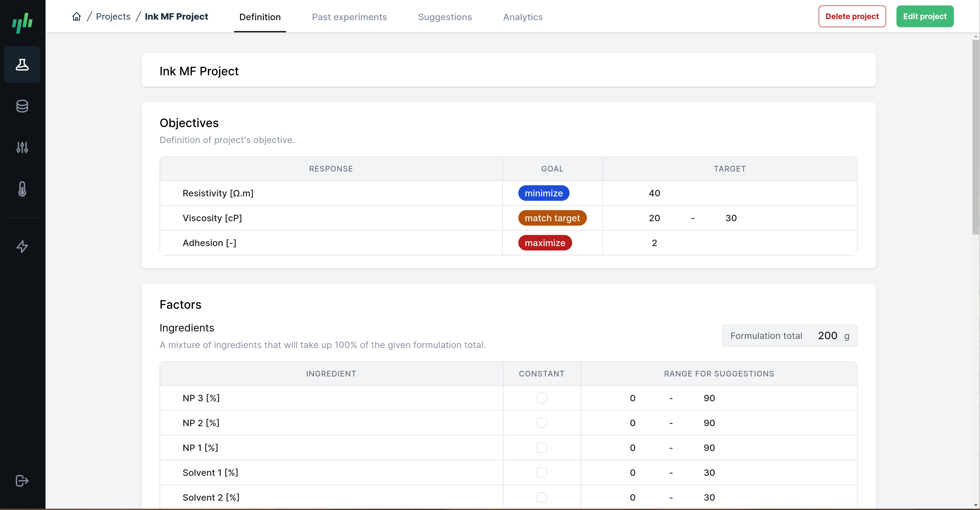Toggle the NP 3 constant checkbox
Screen dimensions: 980x510
(x=541, y=398)
